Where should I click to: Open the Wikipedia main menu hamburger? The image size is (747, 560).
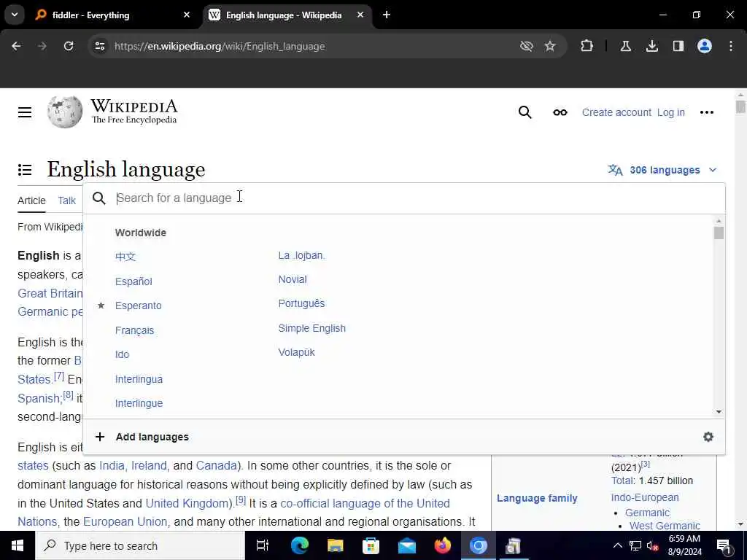pyautogui.click(x=25, y=112)
